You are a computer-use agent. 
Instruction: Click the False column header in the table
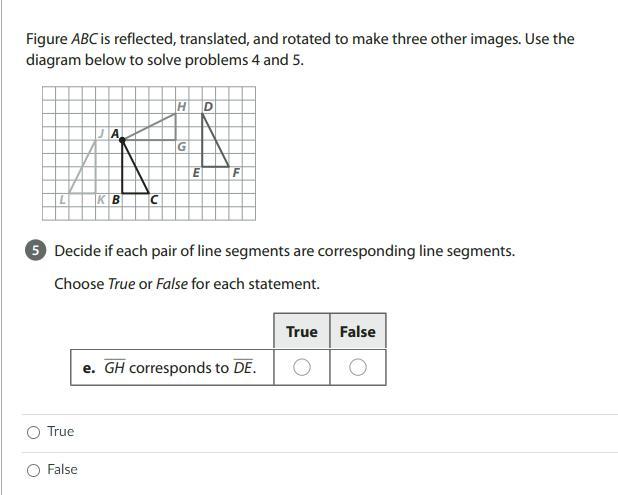tap(357, 332)
